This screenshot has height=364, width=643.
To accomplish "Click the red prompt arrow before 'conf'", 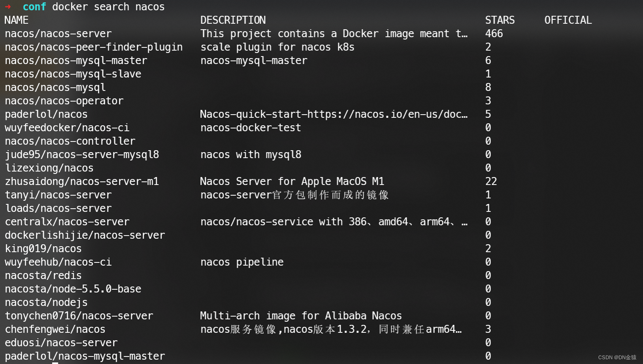I will 8,7.
